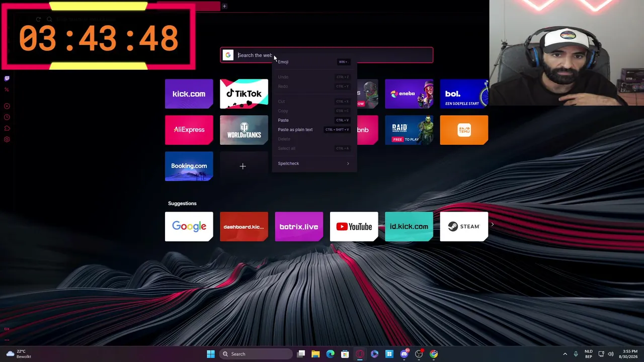Click Copy in the context menu
The width and height of the screenshot is (644, 362).
pyautogui.click(x=313, y=111)
